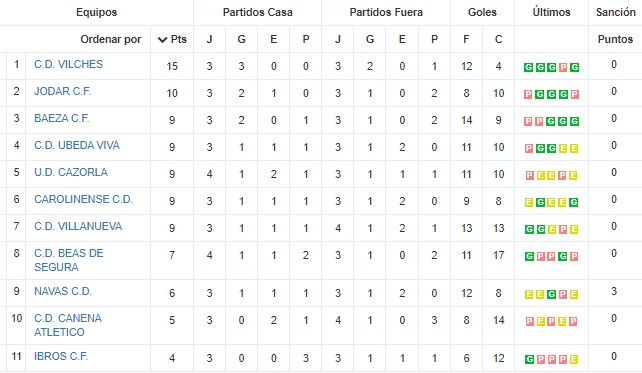This screenshot has width=642, height=373.
Task: Click C.D. BEAS DE SEGURA link
Action: click(69, 260)
